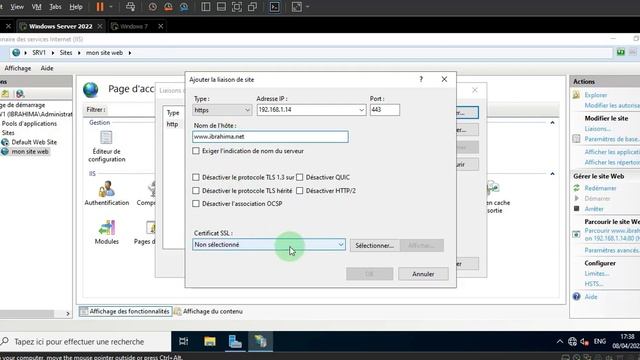Click in the Port field showing 443
Screen dimensions: 640x360
[385, 110]
